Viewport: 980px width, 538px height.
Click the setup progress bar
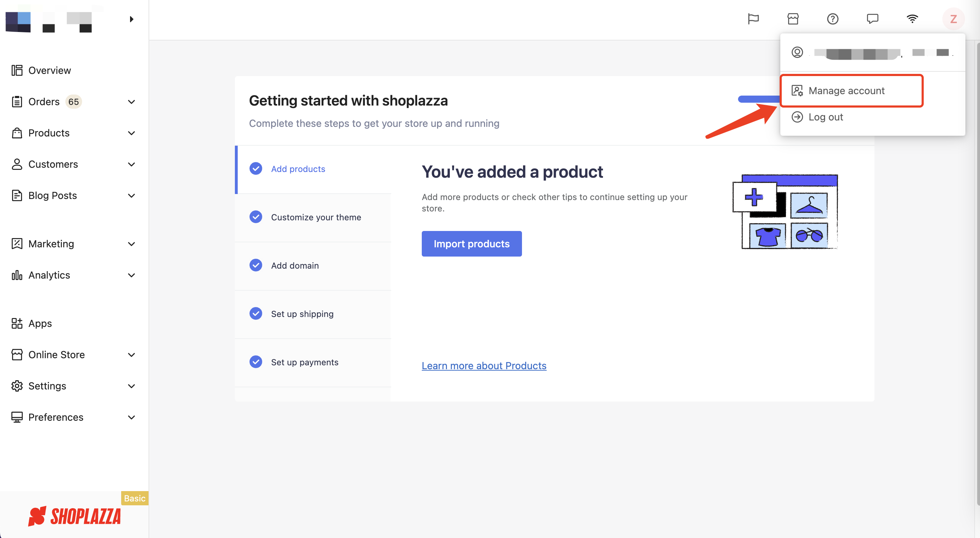(x=759, y=99)
